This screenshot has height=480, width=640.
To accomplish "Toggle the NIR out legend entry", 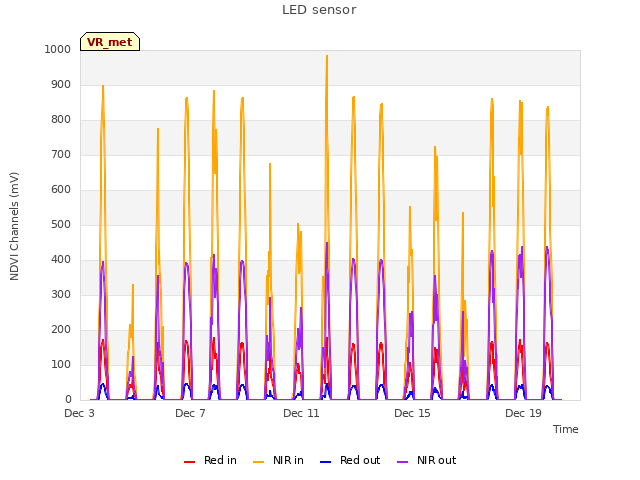I will (426, 460).
